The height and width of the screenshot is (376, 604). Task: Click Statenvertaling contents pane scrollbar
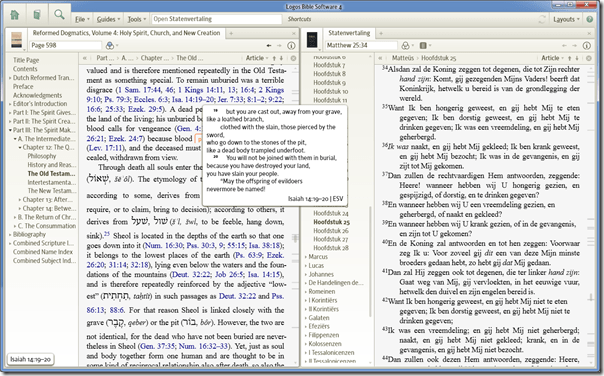point(371,262)
